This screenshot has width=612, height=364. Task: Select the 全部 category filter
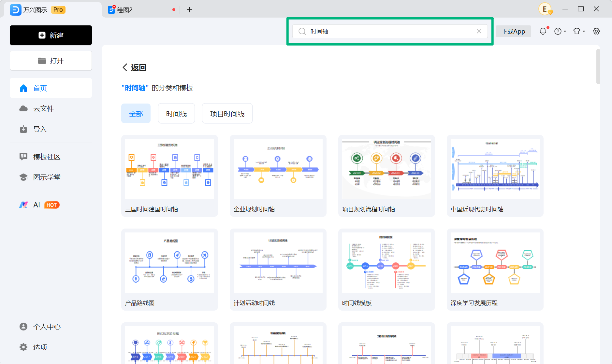click(136, 114)
